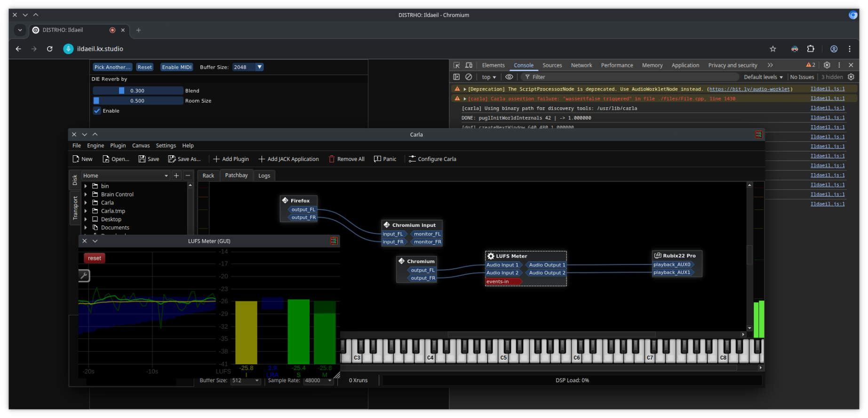The image size is (868, 418).
Task: Bookmark this page with the star icon
Action: pos(773,49)
